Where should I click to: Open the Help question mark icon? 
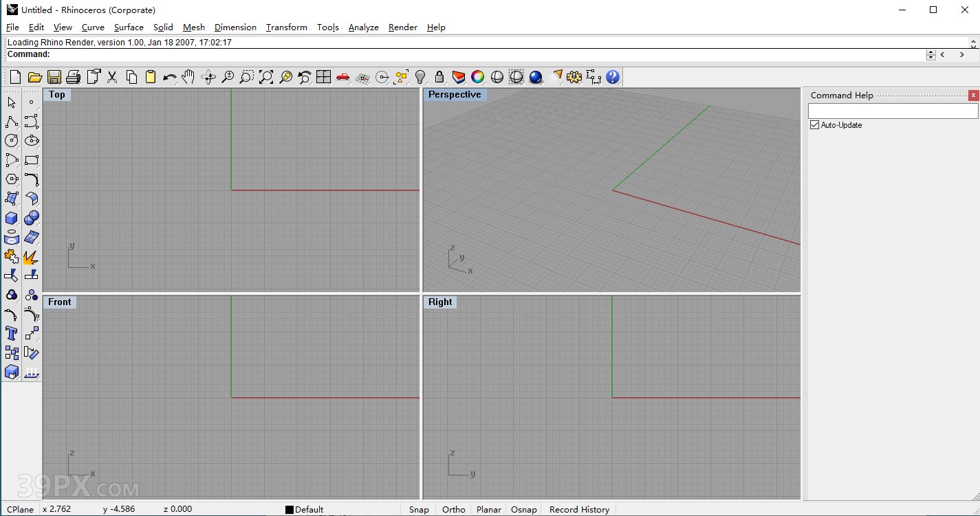pos(613,77)
